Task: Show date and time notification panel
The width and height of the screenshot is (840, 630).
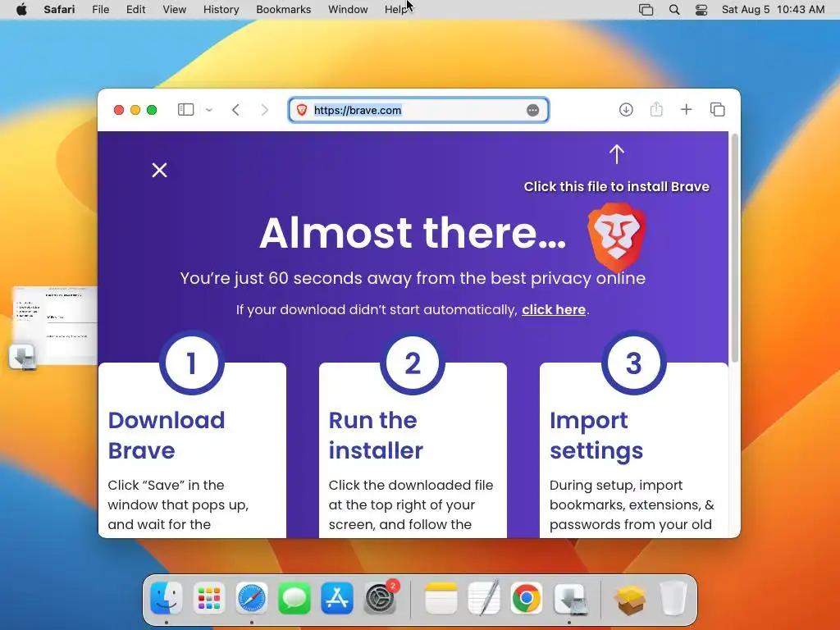Action: pos(773,10)
